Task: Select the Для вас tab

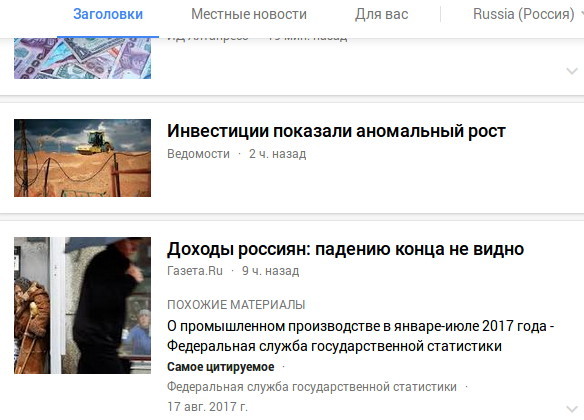Action: 381,15
